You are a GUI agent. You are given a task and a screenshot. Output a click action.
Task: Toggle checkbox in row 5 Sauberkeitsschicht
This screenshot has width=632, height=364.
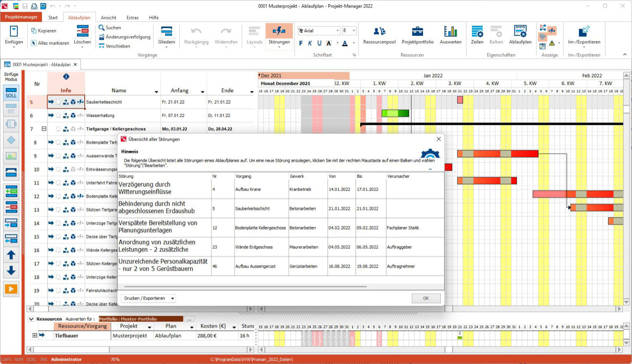coord(58,102)
